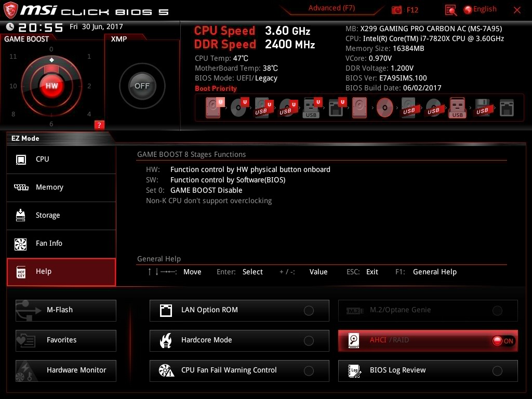Click the floppy disk boot device icon
The height and width of the screenshot is (399, 532).
[x=482, y=108]
